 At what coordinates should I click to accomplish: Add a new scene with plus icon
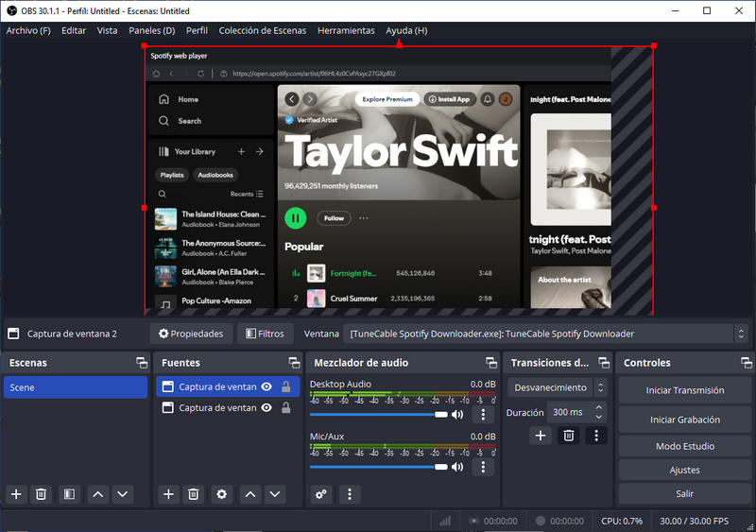(16, 494)
